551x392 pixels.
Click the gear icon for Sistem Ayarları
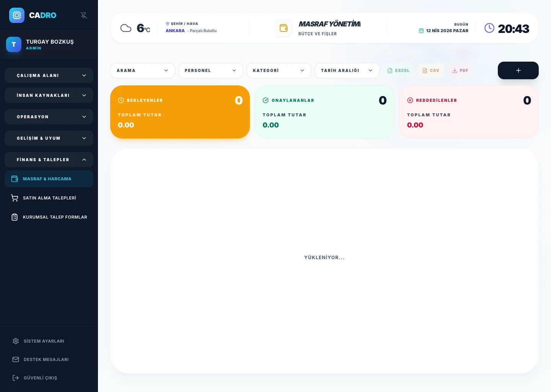click(x=16, y=341)
